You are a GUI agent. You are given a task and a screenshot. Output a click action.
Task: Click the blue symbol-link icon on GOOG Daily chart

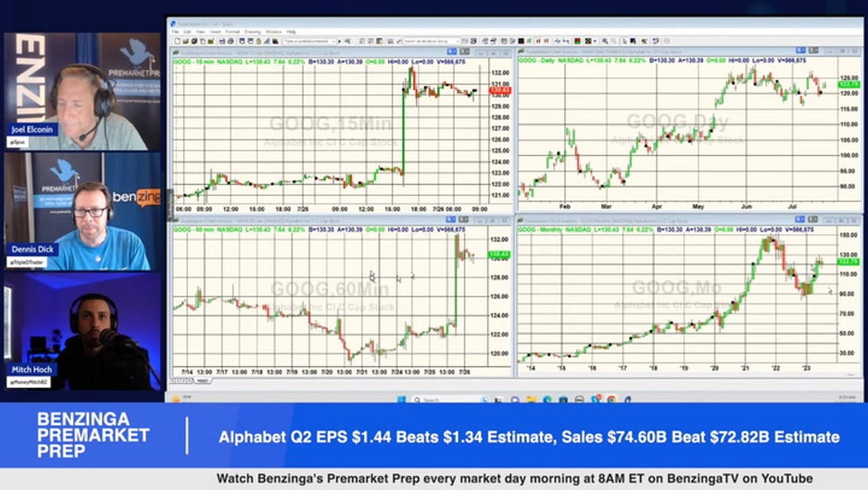[x=801, y=51]
